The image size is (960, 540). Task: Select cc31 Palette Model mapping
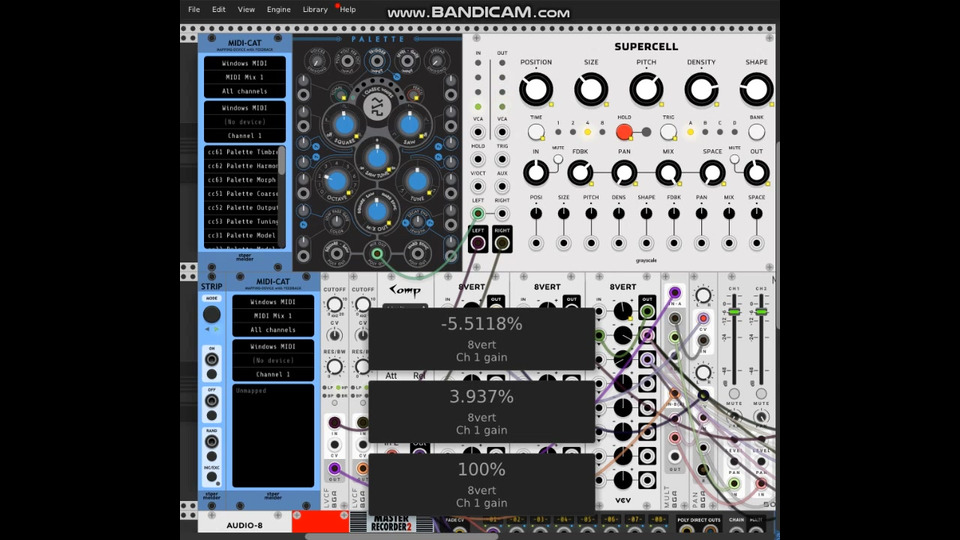click(242, 235)
